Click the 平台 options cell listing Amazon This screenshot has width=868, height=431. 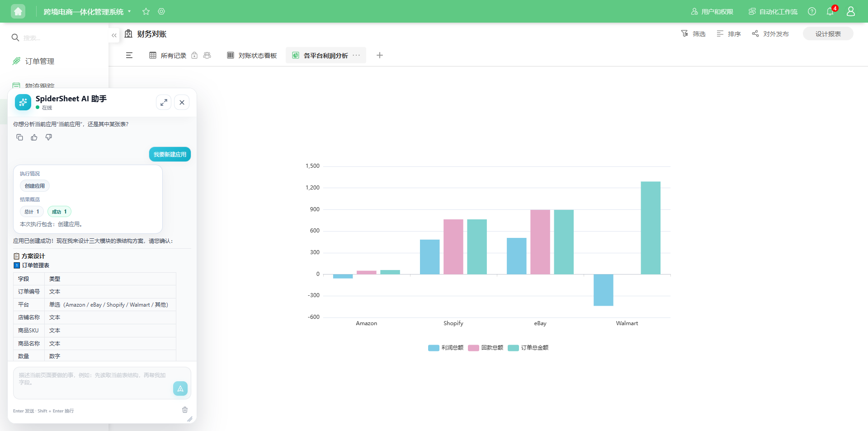(x=110, y=305)
